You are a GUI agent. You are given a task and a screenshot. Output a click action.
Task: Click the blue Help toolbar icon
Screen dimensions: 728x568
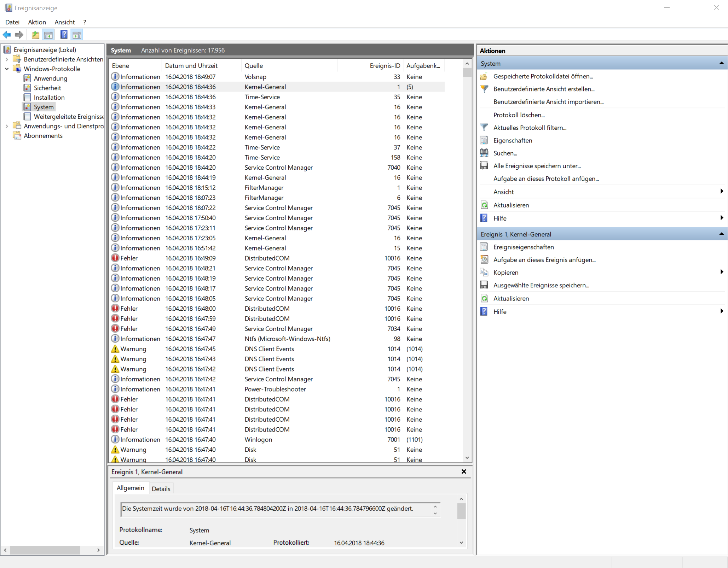[x=64, y=35]
